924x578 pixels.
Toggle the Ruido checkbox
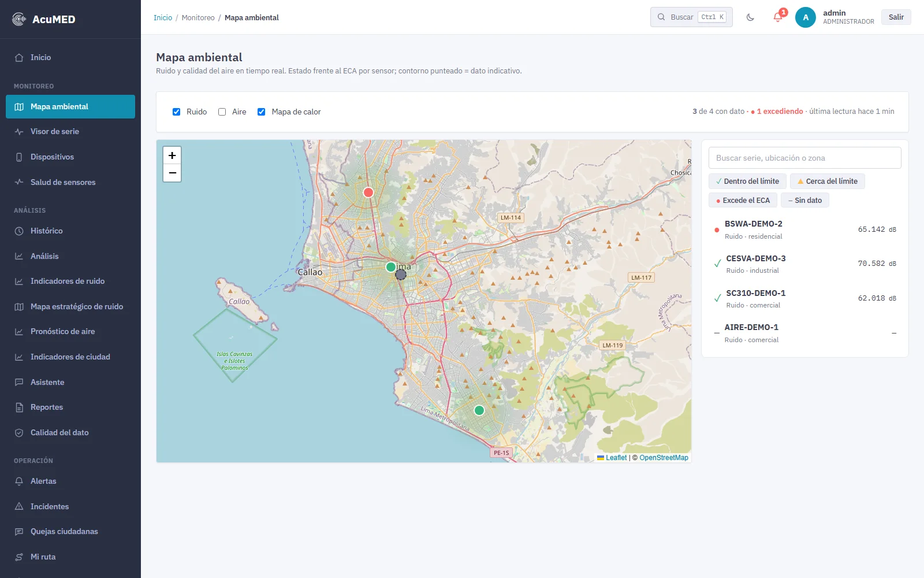177,112
